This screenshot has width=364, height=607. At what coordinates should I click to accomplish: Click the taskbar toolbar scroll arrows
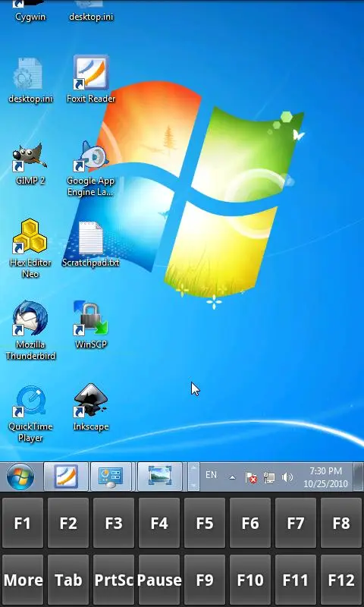pos(193,476)
